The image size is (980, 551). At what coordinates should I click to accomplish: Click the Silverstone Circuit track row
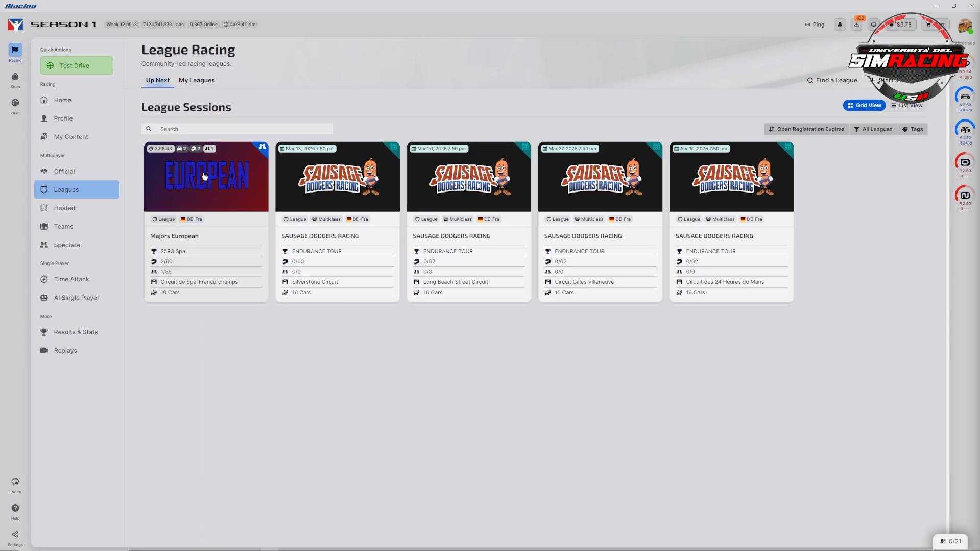tap(337, 282)
